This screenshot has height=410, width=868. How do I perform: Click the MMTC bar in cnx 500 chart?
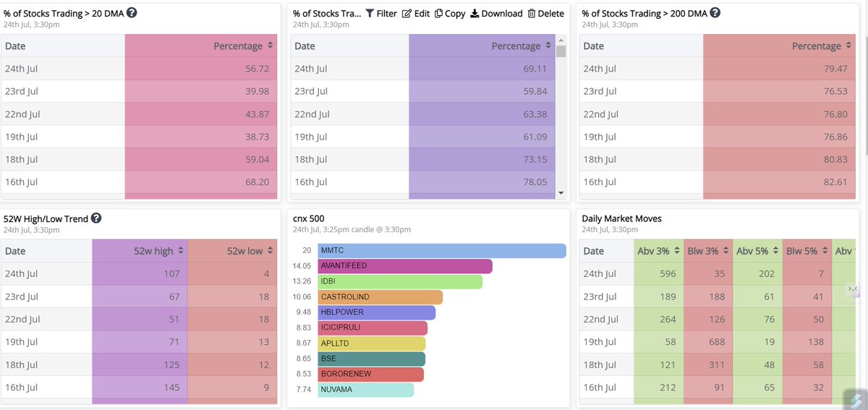(x=442, y=250)
